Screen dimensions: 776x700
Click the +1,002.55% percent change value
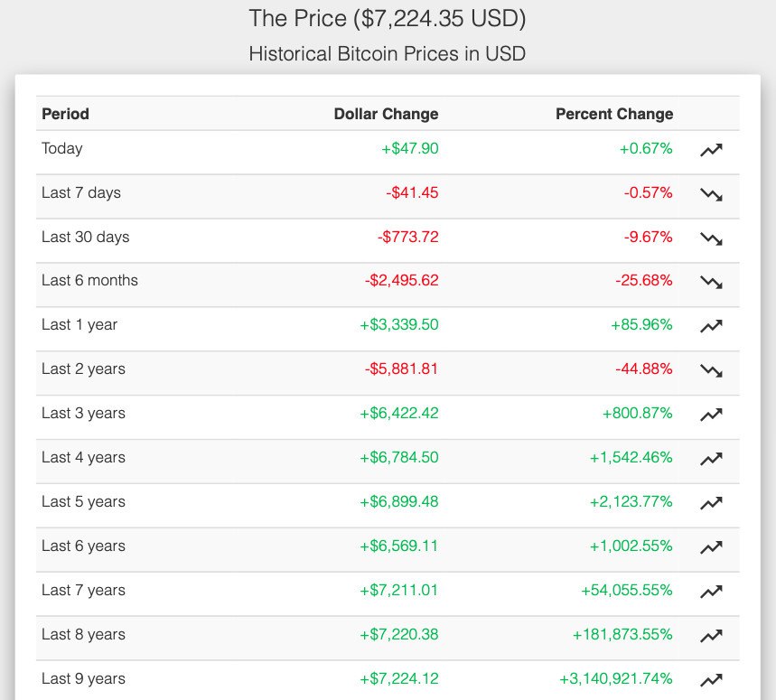631,546
